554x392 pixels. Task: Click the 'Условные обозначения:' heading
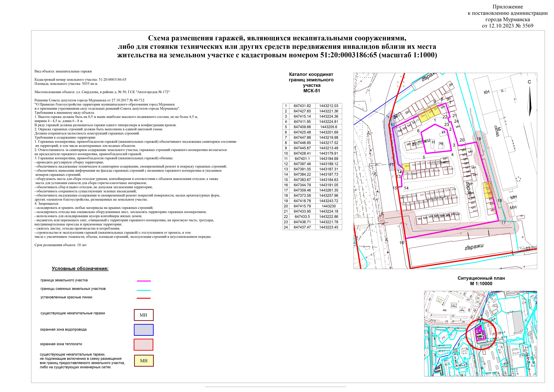tap(80, 269)
